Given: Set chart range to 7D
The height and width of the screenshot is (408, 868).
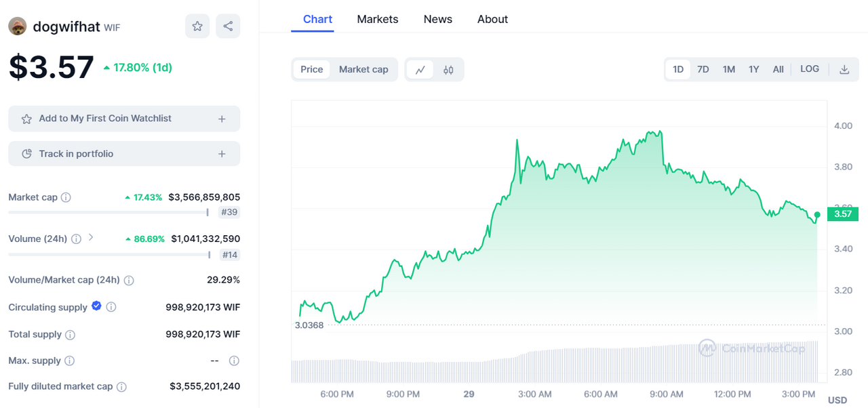Looking at the screenshot, I should coord(703,69).
